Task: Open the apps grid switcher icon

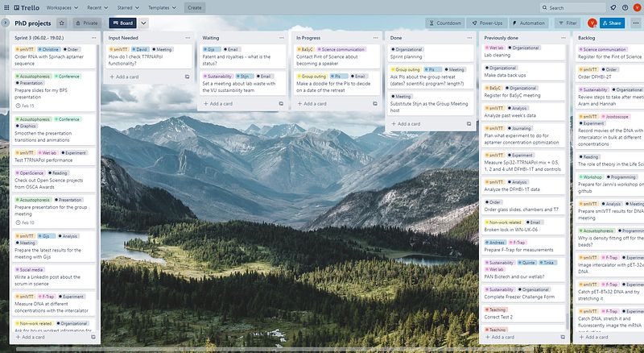Action: (x=7, y=7)
